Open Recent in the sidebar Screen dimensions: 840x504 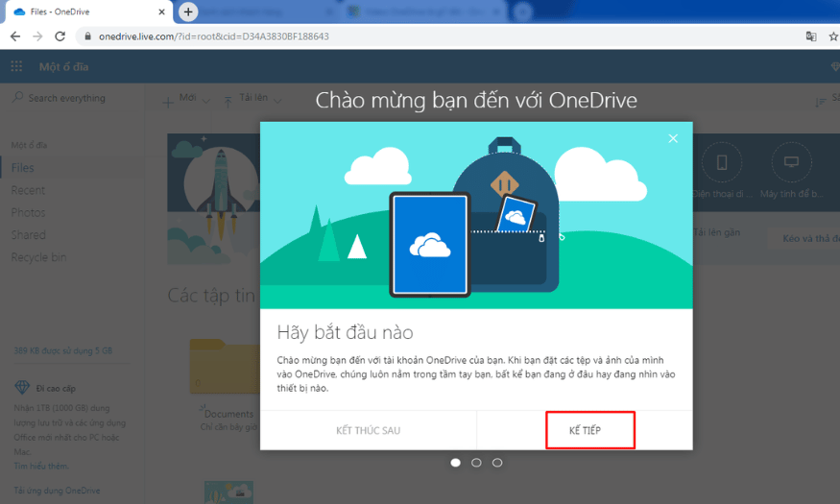pyautogui.click(x=28, y=190)
